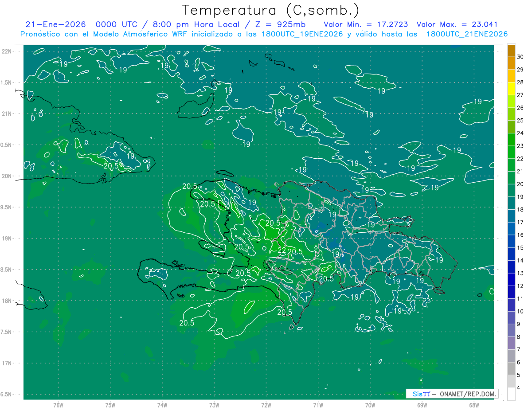Screen dimensions: 532x411
Task: Click the title 'Temperatura (C,somb.)'
Action: click(x=270, y=10)
